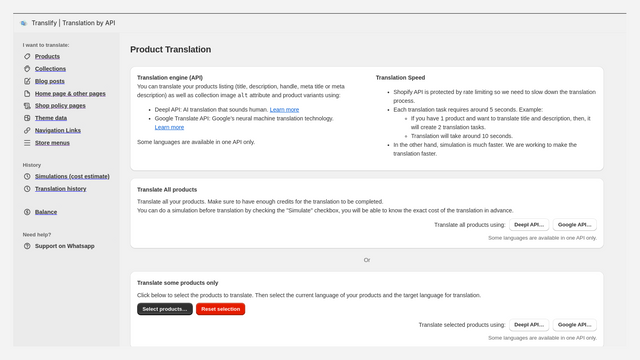Click the page icon beside Home page & other pages

click(27, 93)
